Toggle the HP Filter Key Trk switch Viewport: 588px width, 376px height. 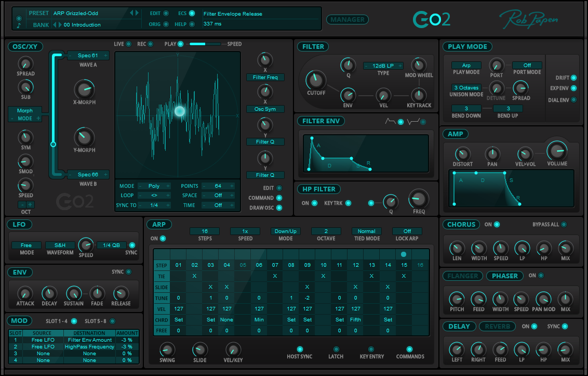(x=349, y=203)
